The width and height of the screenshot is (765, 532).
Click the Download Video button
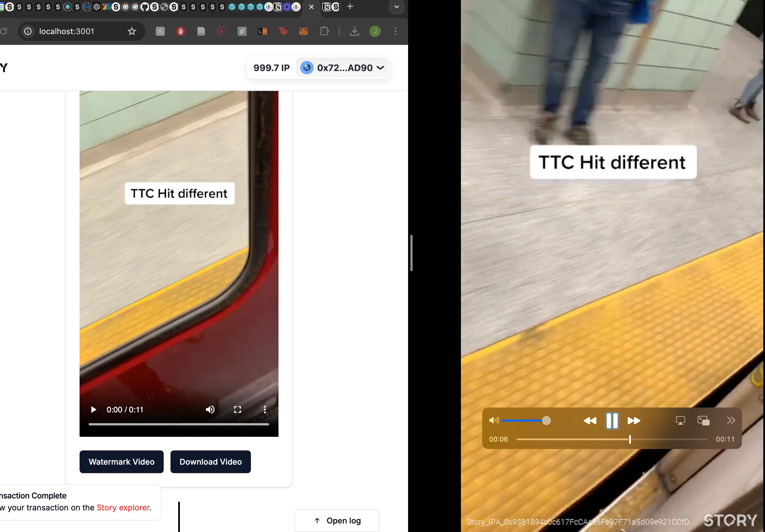(211, 461)
